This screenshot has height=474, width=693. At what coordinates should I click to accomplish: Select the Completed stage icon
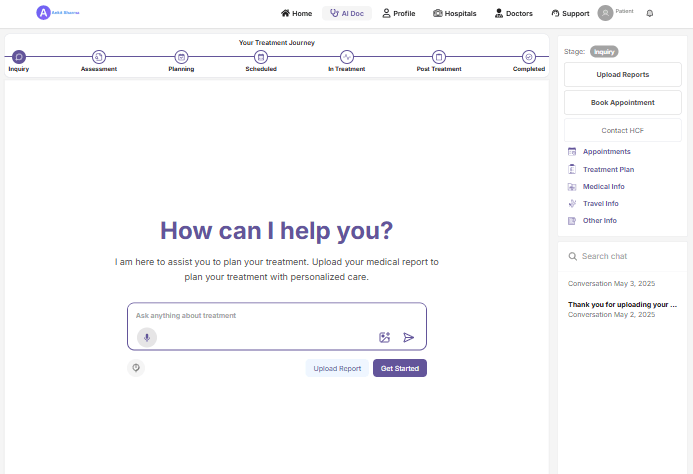click(529, 57)
